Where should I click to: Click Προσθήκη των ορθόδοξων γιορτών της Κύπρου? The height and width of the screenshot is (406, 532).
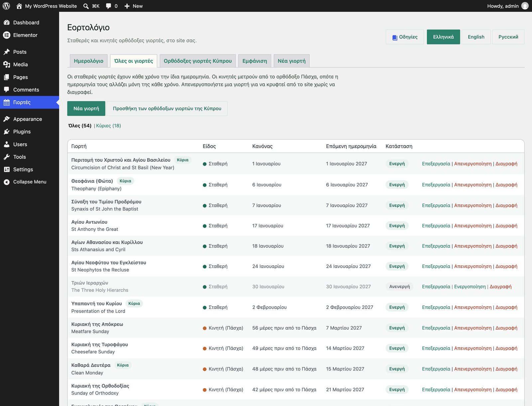[167, 109]
